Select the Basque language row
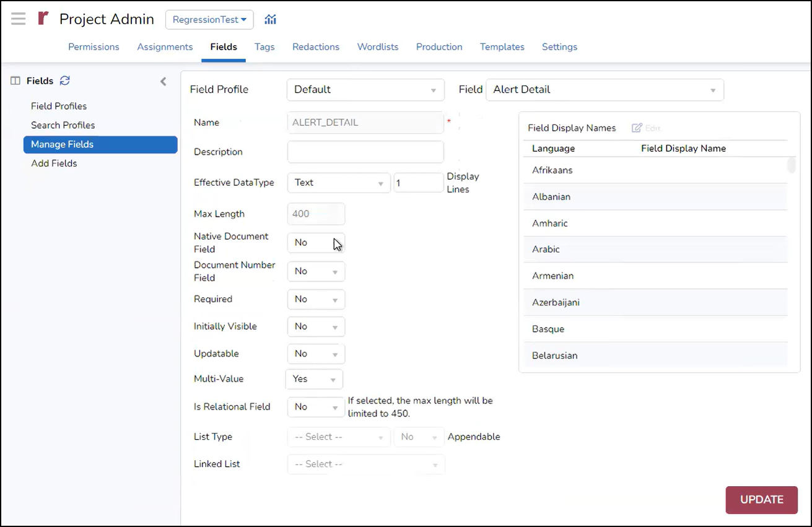Screen dimensions: 812x527 (655, 329)
